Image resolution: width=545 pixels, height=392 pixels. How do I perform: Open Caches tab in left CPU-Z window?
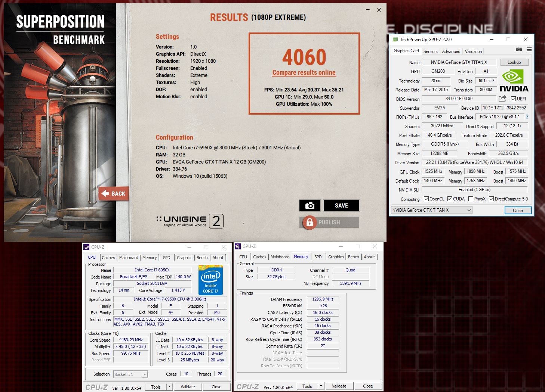(108, 258)
